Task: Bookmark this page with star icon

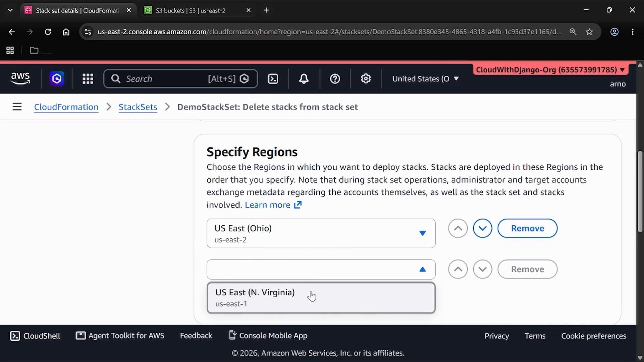Action: tap(589, 32)
